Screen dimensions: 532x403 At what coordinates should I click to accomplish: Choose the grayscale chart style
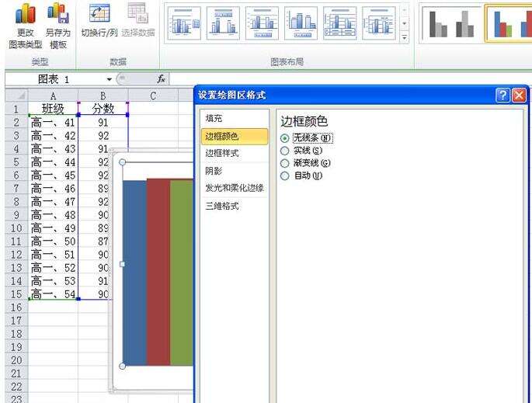point(451,23)
